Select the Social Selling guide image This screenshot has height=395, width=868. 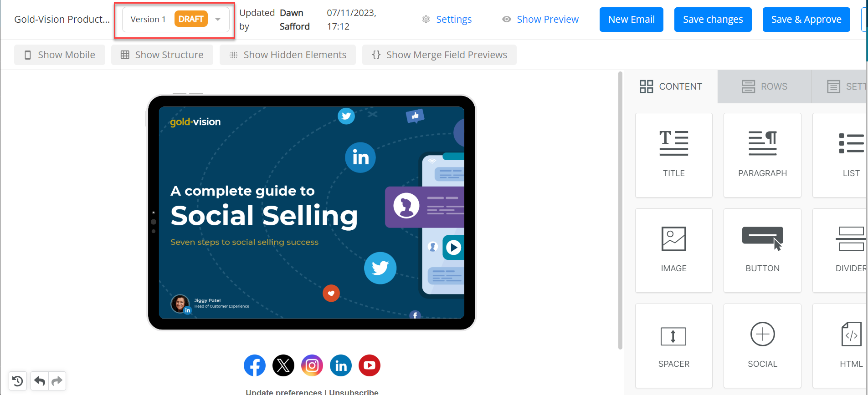tap(311, 213)
